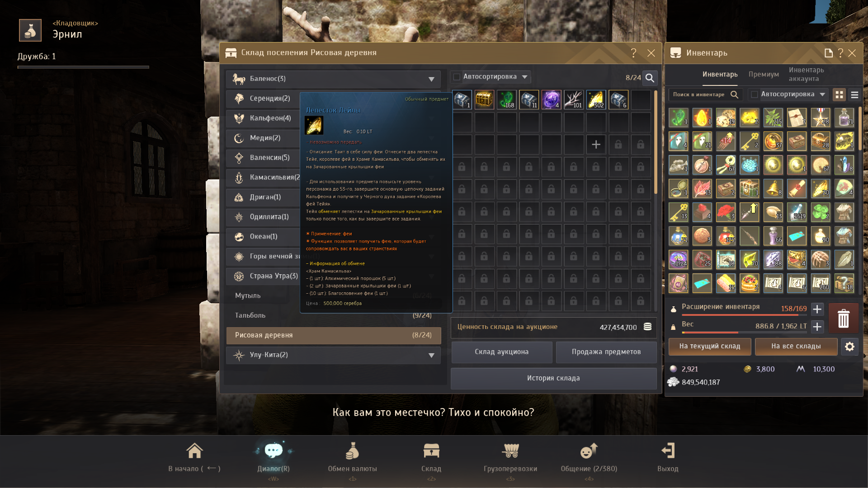Expand Океан(1) region
The height and width of the screenshot is (488, 868).
click(263, 237)
